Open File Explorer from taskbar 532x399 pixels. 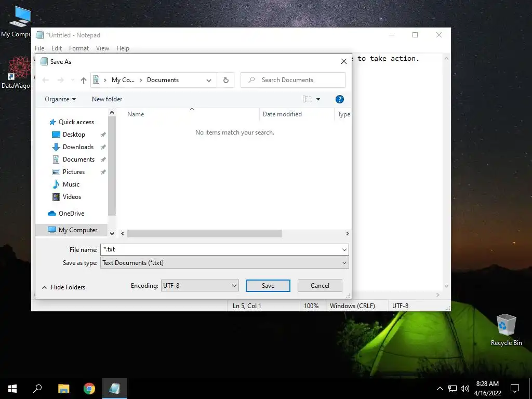[63, 389]
